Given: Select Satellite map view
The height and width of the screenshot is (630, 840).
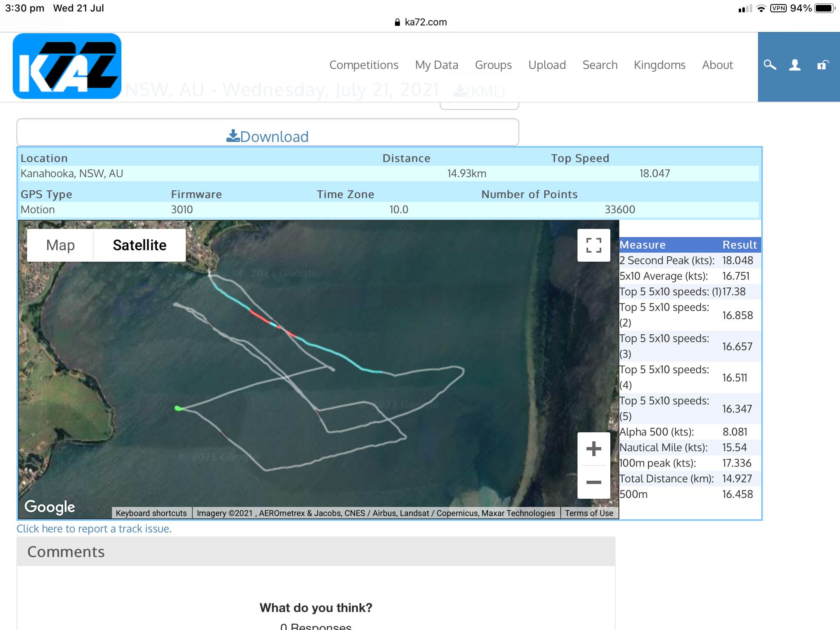Looking at the screenshot, I should pos(139,245).
